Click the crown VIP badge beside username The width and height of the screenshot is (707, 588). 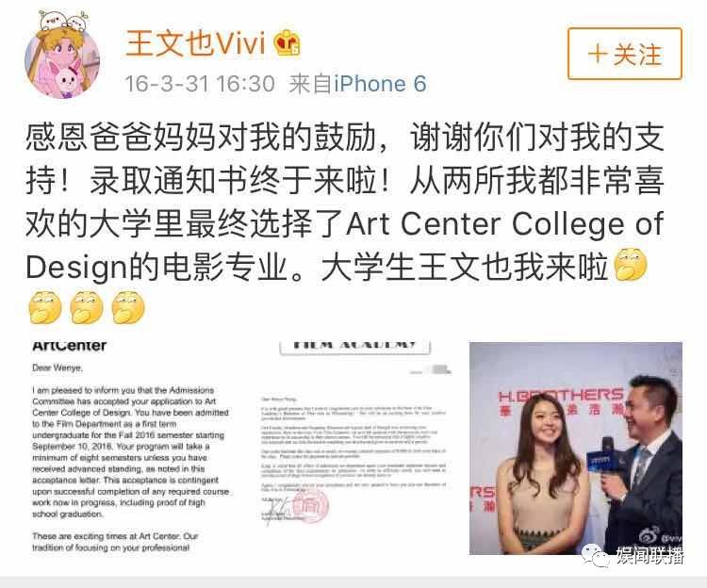point(288,42)
